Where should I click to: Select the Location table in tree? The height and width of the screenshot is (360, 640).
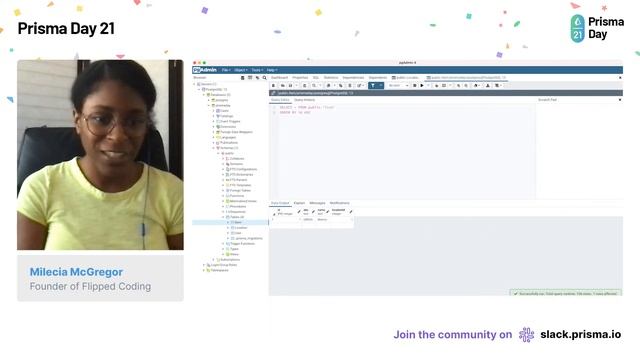pos(239,228)
